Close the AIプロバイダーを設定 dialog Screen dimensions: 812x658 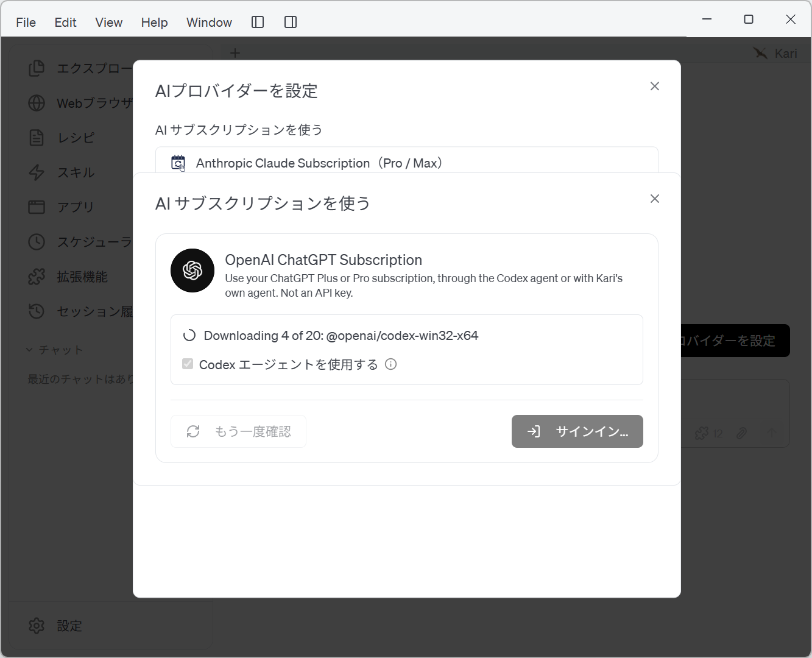pyautogui.click(x=655, y=87)
